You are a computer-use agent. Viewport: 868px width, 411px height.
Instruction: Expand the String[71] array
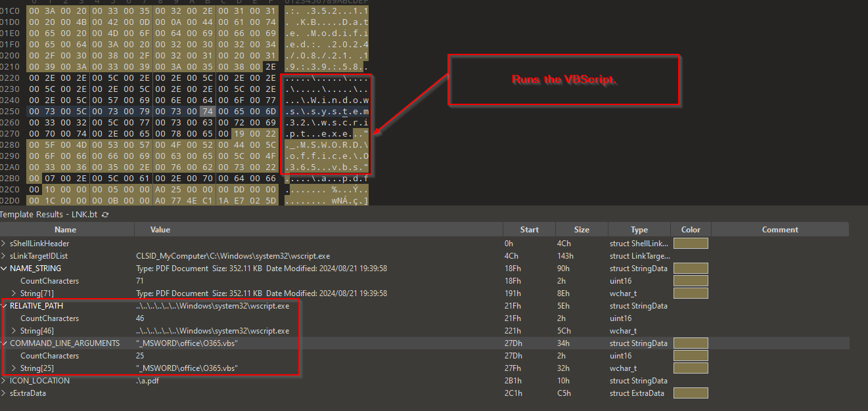click(x=14, y=293)
